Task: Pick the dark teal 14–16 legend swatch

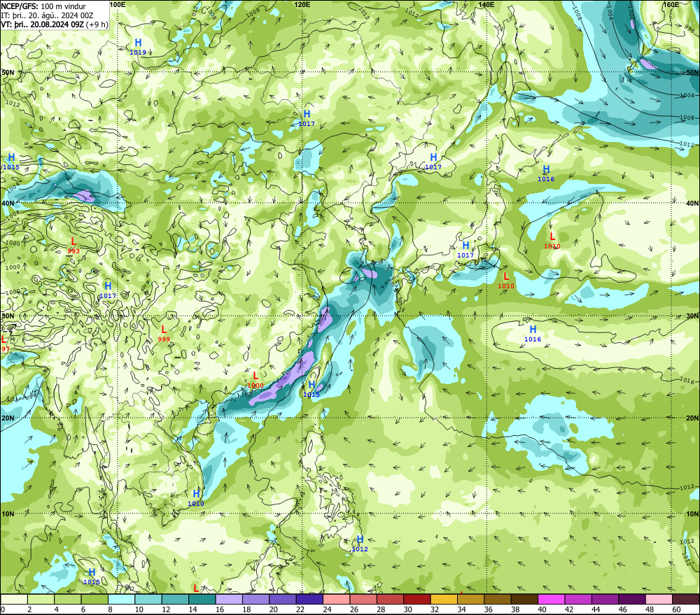Action: pos(202,599)
